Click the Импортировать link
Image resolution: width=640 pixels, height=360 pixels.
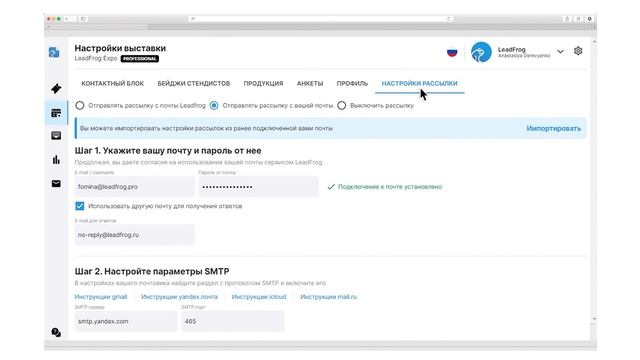pyautogui.click(x=553, y=129)
